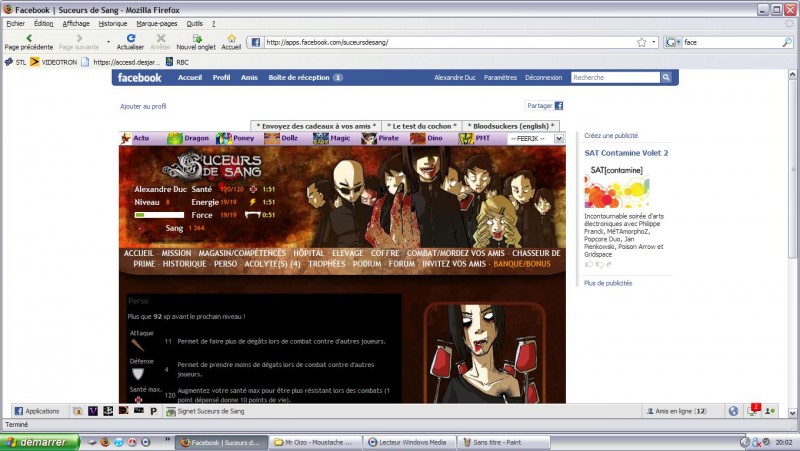The width and height of the screenshot is (800, 451).
Task: Go to Firefox Accueil home icon
Action: pyautogui.click(x=232, y=38)
